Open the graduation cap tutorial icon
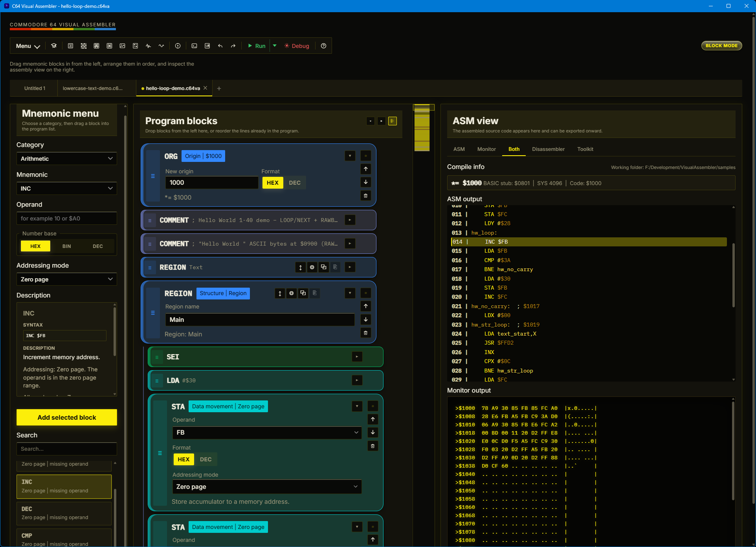 [54, 46]
